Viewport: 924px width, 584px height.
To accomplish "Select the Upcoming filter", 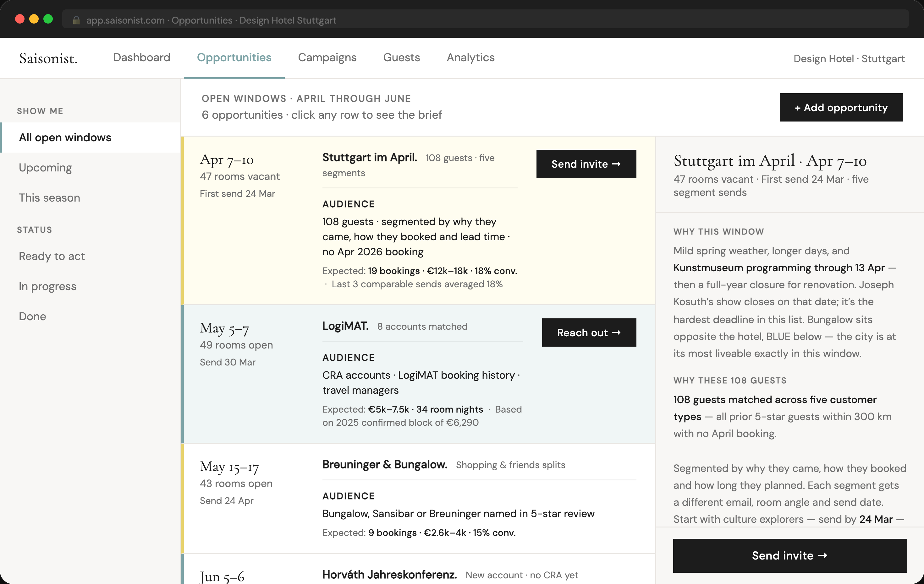I will 45,168.
